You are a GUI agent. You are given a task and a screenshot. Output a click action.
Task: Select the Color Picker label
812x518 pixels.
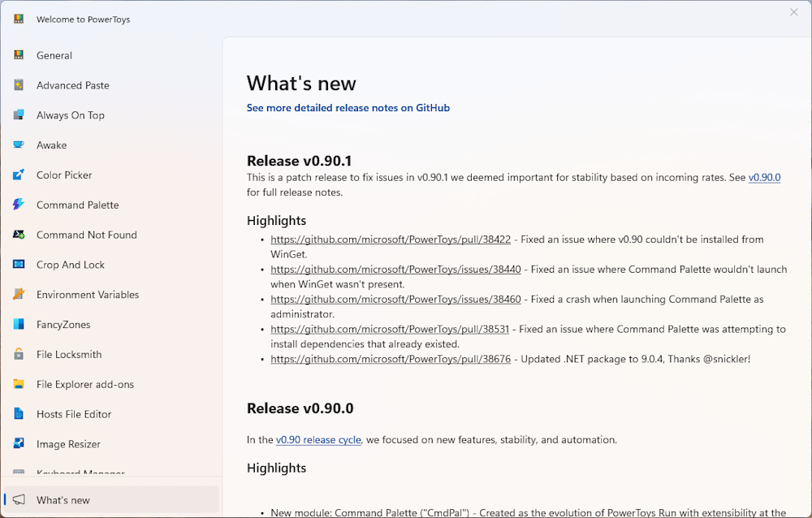click(64, 175)
